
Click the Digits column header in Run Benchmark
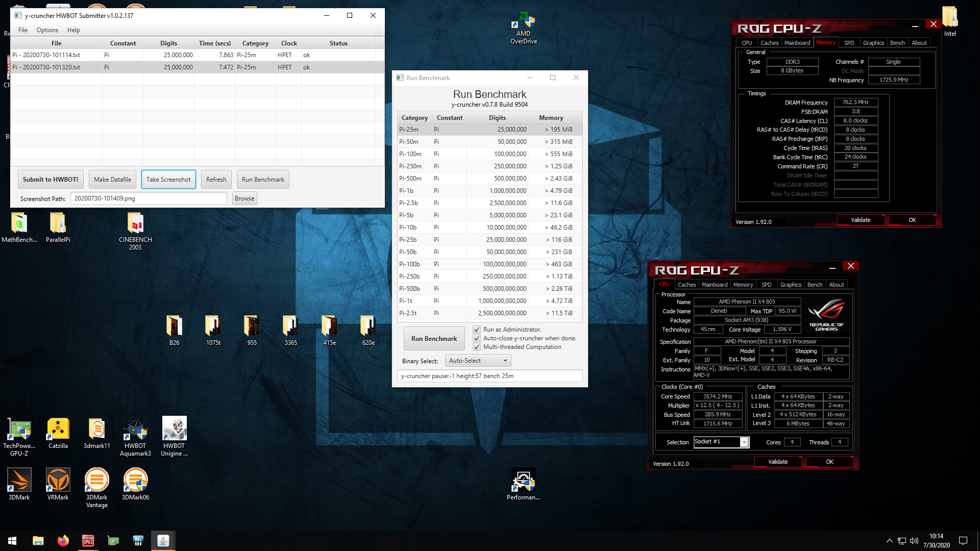click(x=497, y=118)
